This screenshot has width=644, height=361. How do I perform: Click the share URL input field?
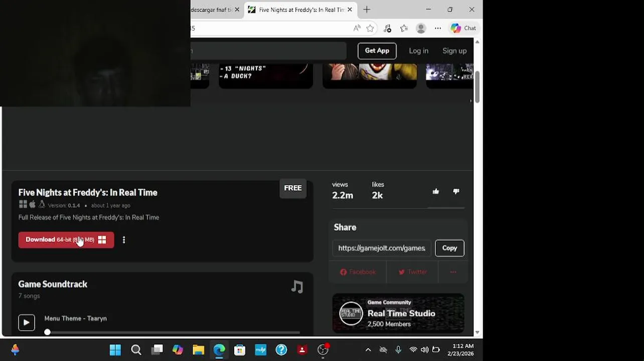tap(382, 248)
